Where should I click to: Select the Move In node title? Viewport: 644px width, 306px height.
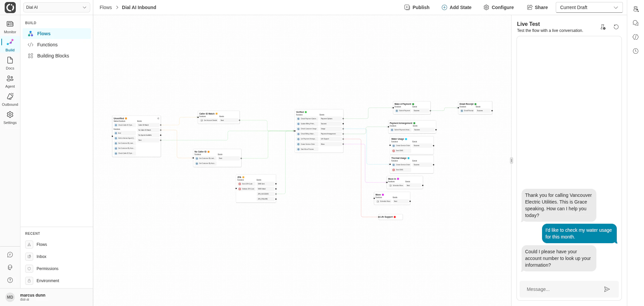392,179
